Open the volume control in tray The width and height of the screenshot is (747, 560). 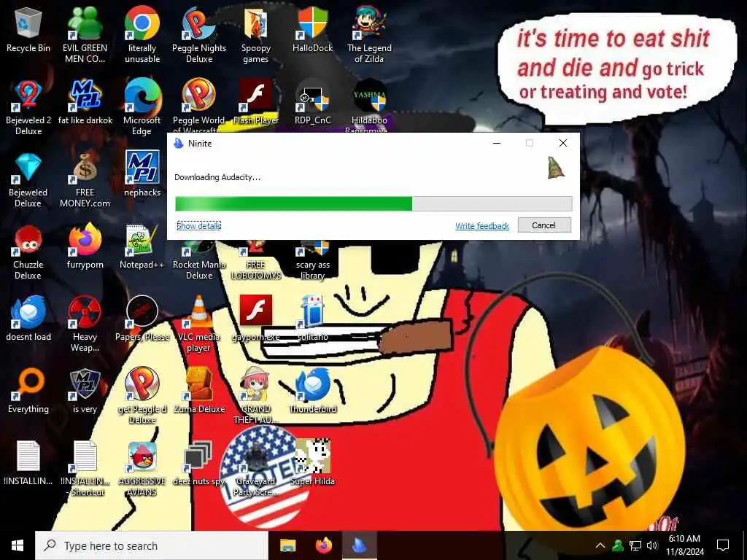(652, 545)
